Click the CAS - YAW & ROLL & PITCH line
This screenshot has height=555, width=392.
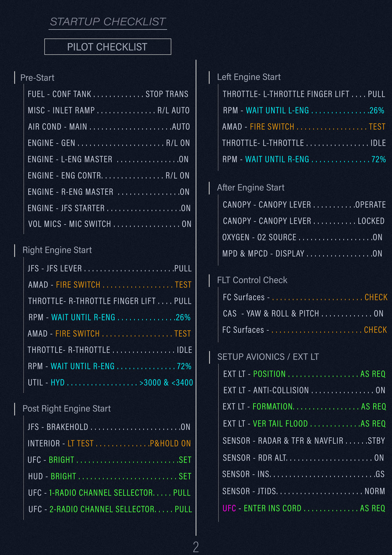point(303,314)
